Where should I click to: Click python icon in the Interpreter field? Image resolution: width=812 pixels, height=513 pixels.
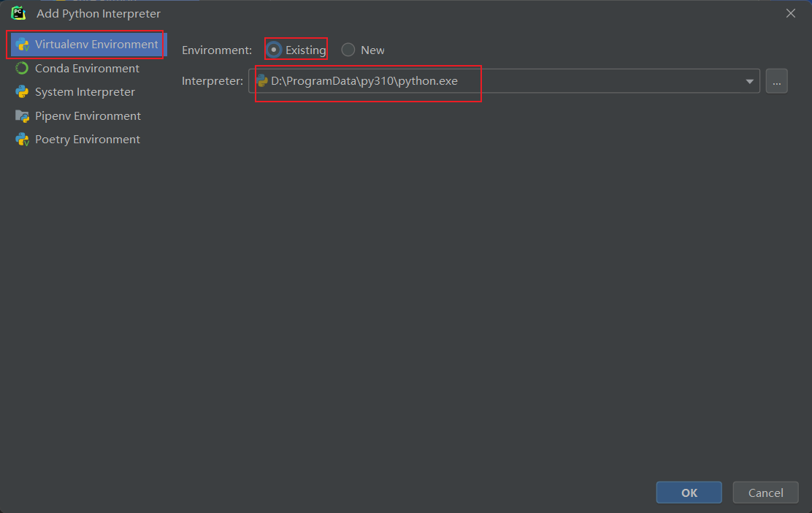coord(262,81)
